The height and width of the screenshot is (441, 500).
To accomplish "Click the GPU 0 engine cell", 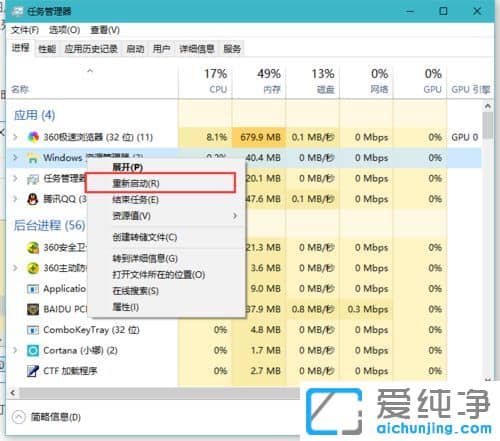I will click(465, 137).
